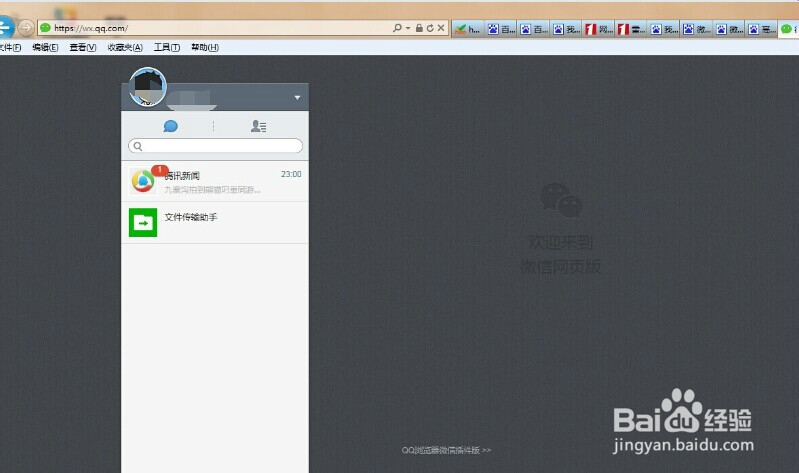799x473 pixels.
Task: Click the 腾讯新闻 message preview text
Action: (212, 190)
